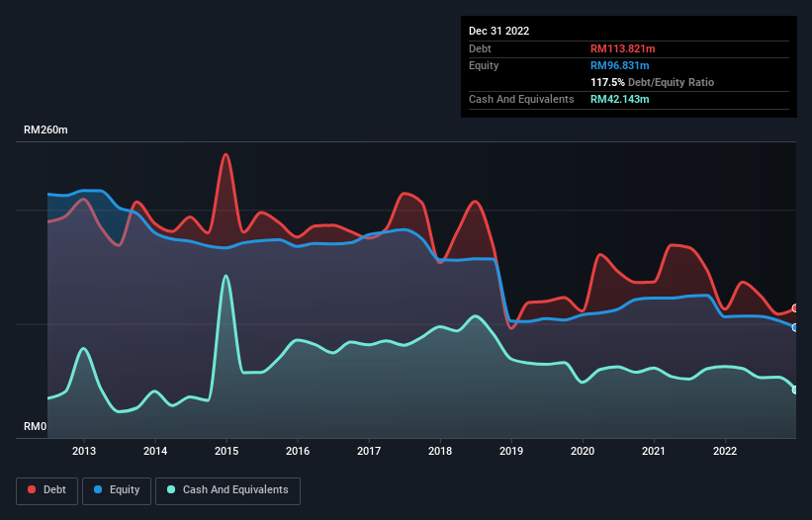Image resolution: width=812 pixels, height=520 pixels.
Task: Select the blue Equity endpoint marker
Action: pyautogui.click(x=795, y=327)
